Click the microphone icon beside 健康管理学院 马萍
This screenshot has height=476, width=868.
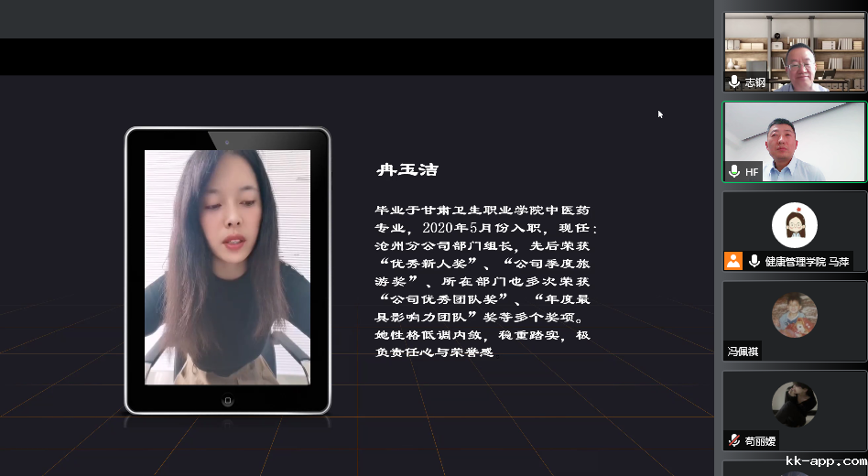pyautogui.click(x=754, y=261)
